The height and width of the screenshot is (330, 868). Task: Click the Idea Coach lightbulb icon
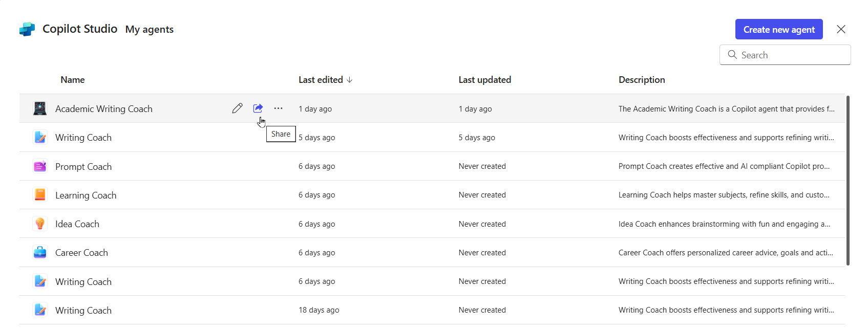[x=40, y=224]
